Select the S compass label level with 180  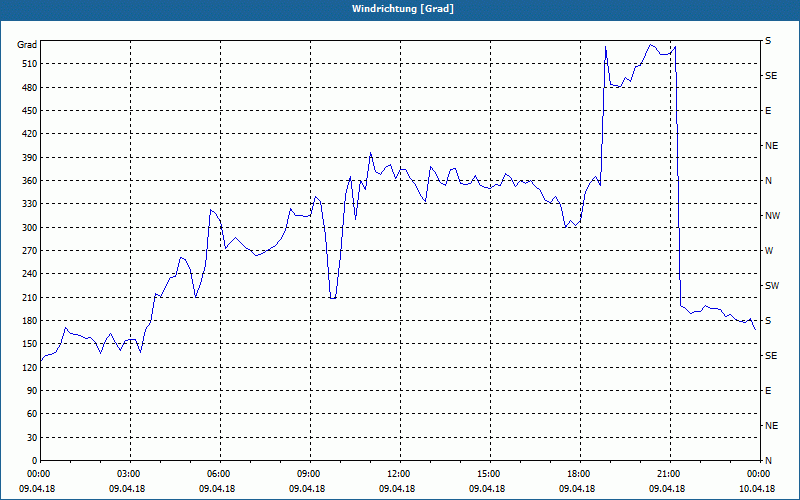pos(768,321)
